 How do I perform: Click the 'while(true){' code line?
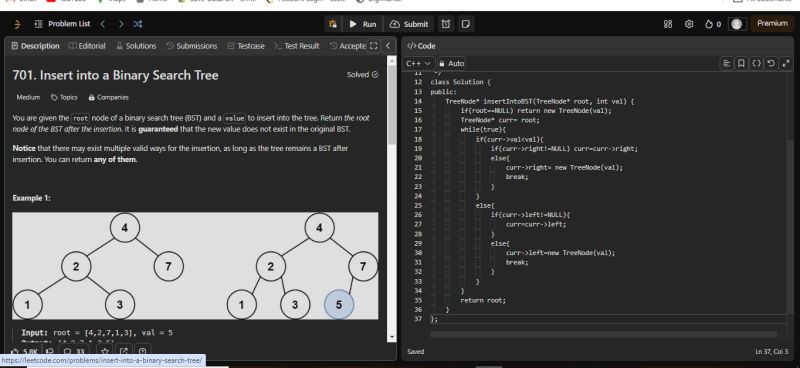(483, 130)
